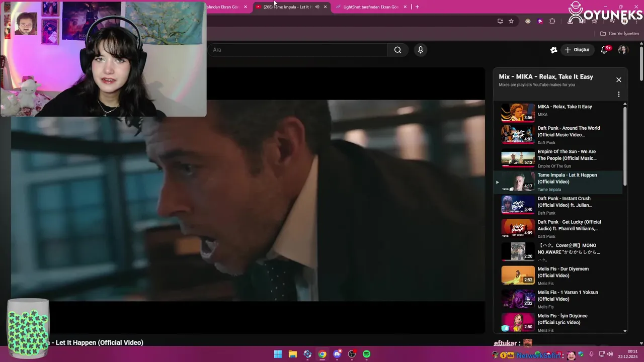644x362 pixels.
Task: Open File Explorer from the taskbar
Action: pyautogui.click(x=292, y=354)
